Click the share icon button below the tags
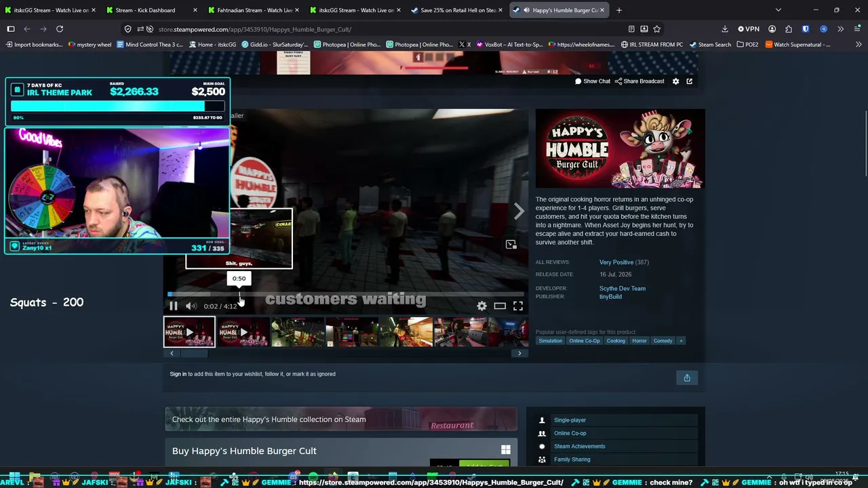This screenshot has height=488, width=868. tap(687, 378)
